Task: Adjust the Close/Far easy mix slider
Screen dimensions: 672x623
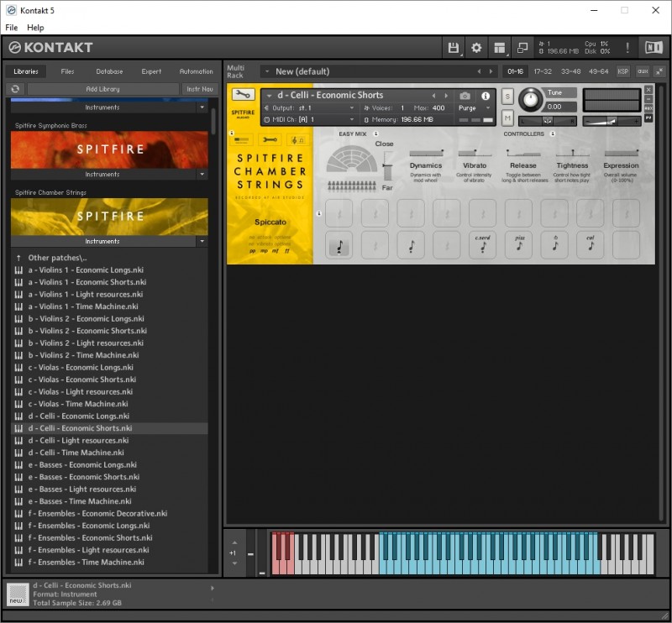Action: (387, 167)
